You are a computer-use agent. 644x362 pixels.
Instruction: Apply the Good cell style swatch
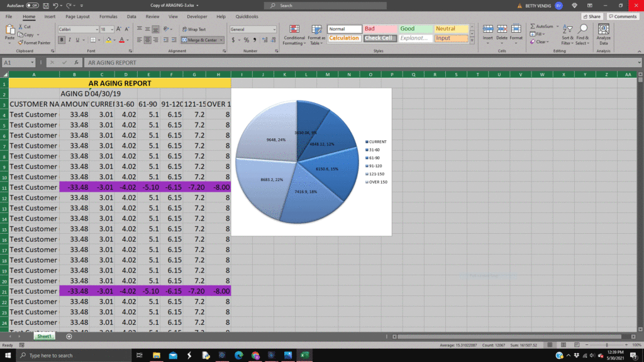(416, 29)
